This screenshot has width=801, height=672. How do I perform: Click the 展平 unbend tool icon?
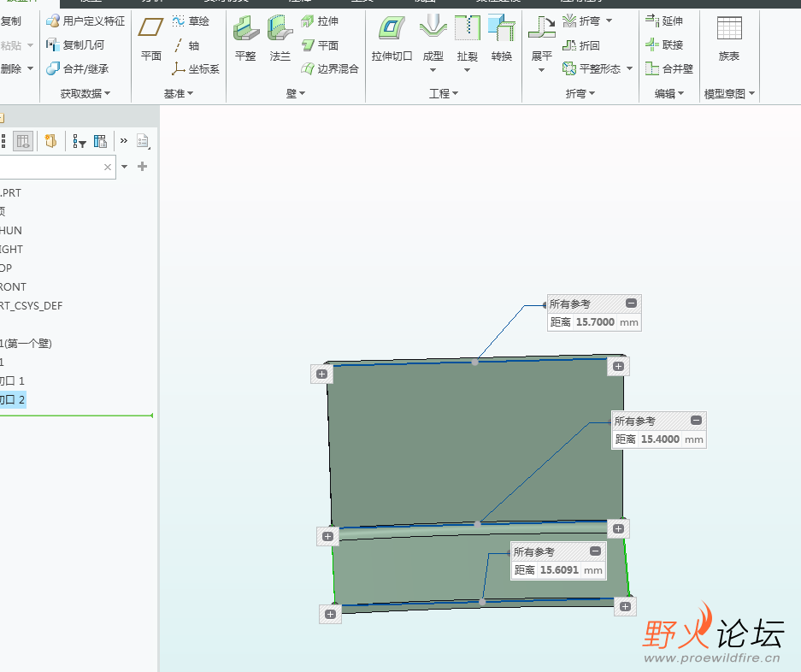click(x=541, y=27)
